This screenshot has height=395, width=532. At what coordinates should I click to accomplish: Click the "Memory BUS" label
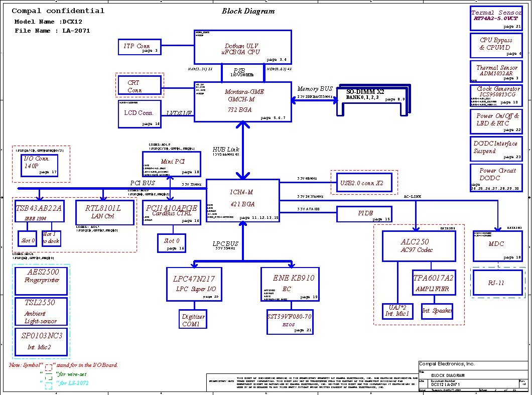click(315, 89)
